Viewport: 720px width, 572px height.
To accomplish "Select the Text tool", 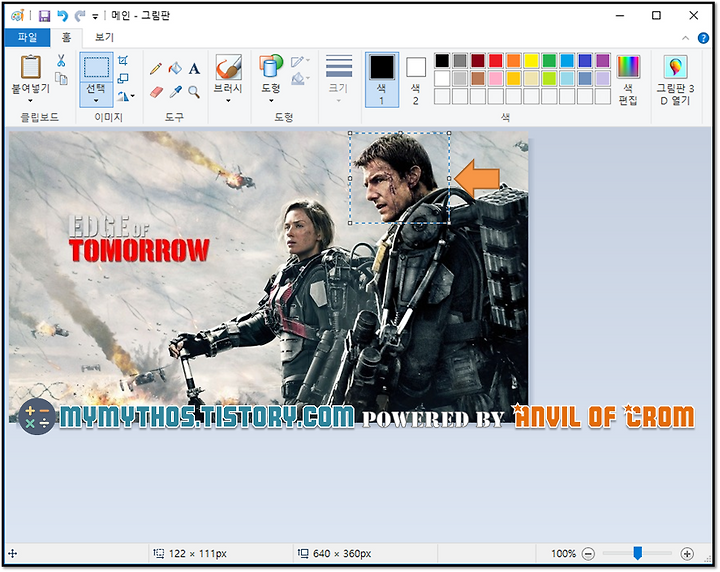I will point(194,68).
